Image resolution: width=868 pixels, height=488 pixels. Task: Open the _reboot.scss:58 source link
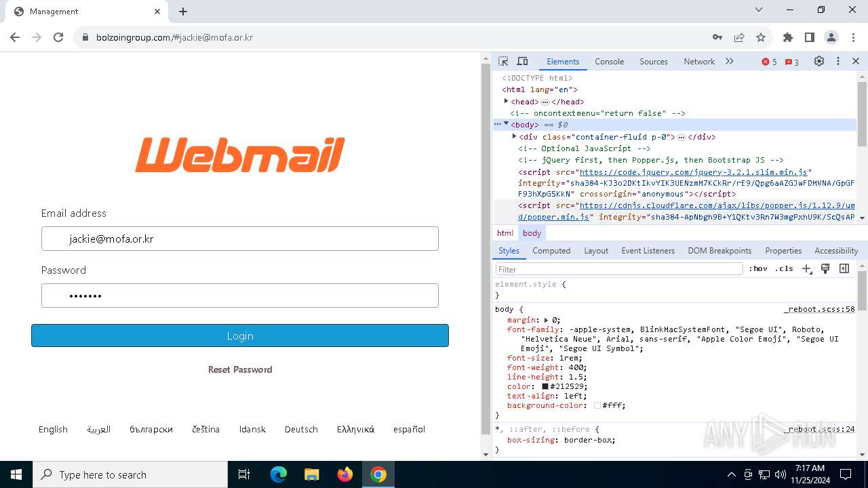(x=819, y=309)
